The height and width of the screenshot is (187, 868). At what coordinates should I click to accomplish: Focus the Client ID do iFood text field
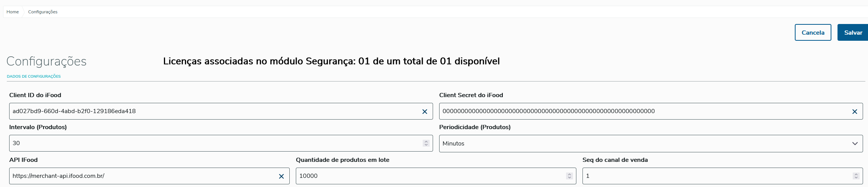(213, 111)
